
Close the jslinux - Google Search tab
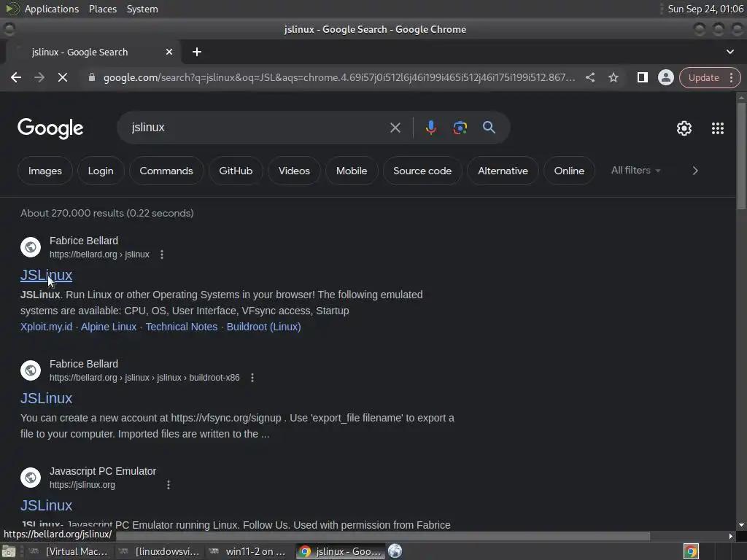pos(169,52)
